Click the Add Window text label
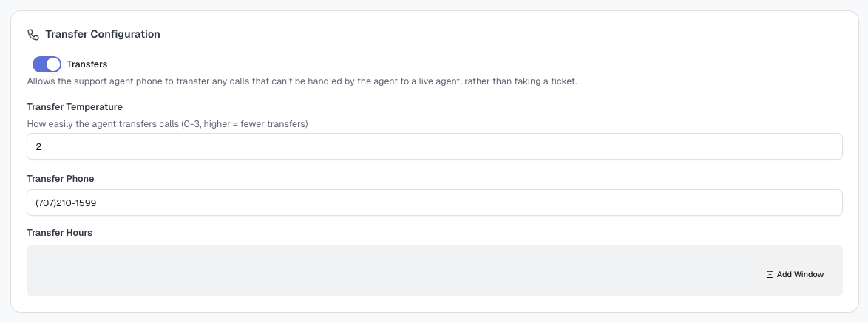868x323 pixels. tap(801, 275)
